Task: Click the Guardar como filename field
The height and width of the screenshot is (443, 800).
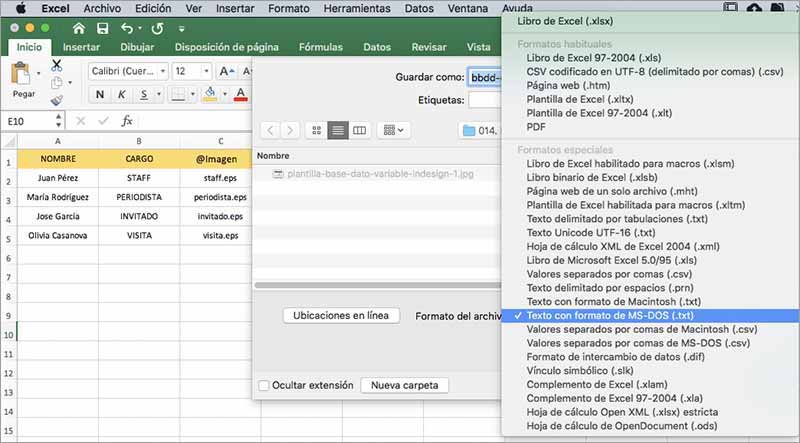Action: pyautogui.click(x=485, y=77)
